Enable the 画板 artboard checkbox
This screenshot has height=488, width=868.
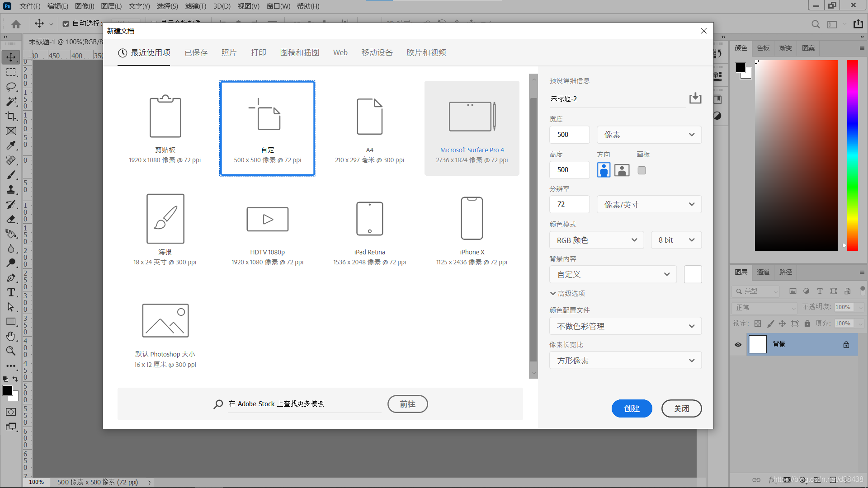(x=642, y=170)
